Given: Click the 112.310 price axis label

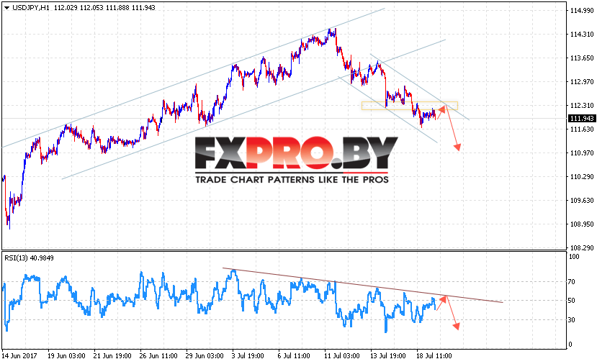Looking at the screenshot, I should click(582, 105).
